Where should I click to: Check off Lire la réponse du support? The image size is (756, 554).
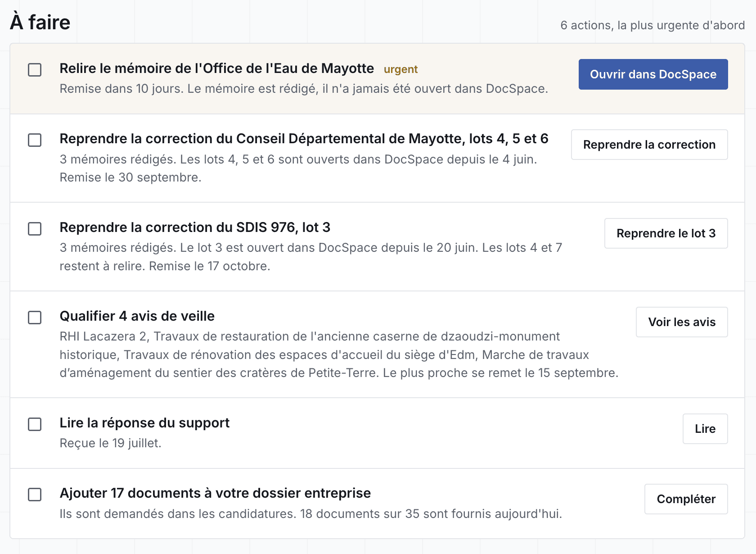click(35, 424)
